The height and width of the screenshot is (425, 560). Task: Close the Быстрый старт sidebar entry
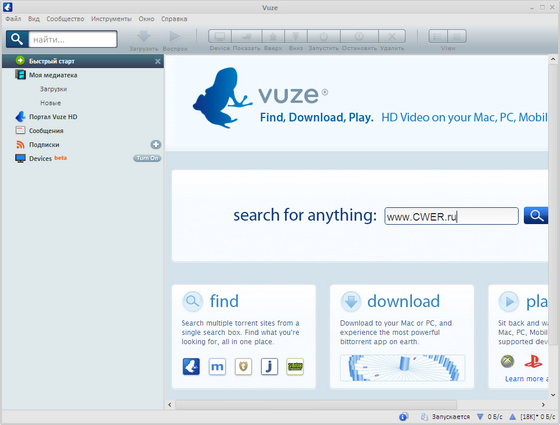[158, 61]
